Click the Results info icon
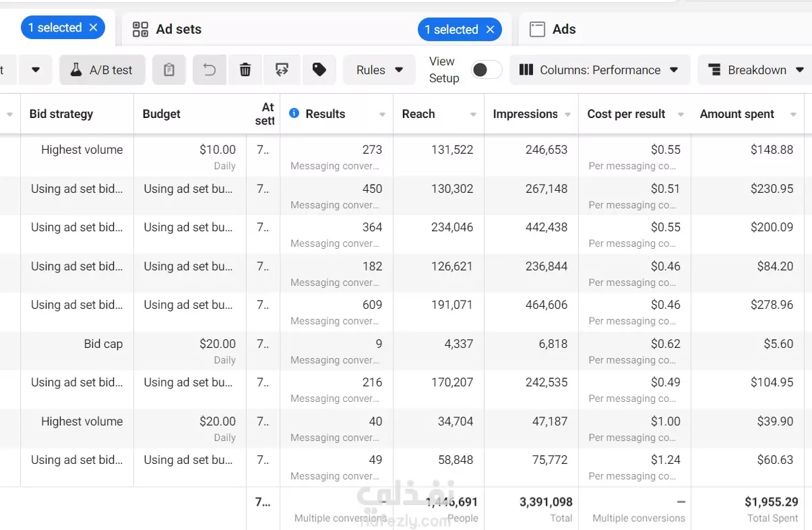Screen dimensions: 812x530 (x=294, y=113)
